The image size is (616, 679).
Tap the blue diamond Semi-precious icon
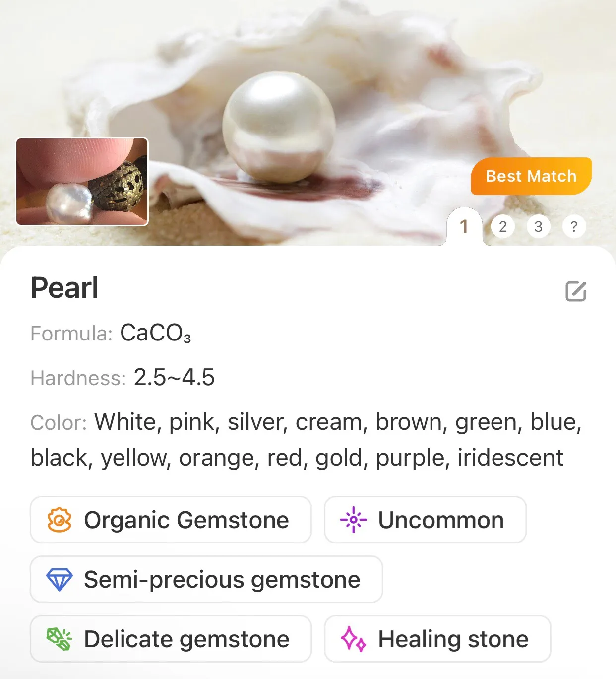point(60,579)
